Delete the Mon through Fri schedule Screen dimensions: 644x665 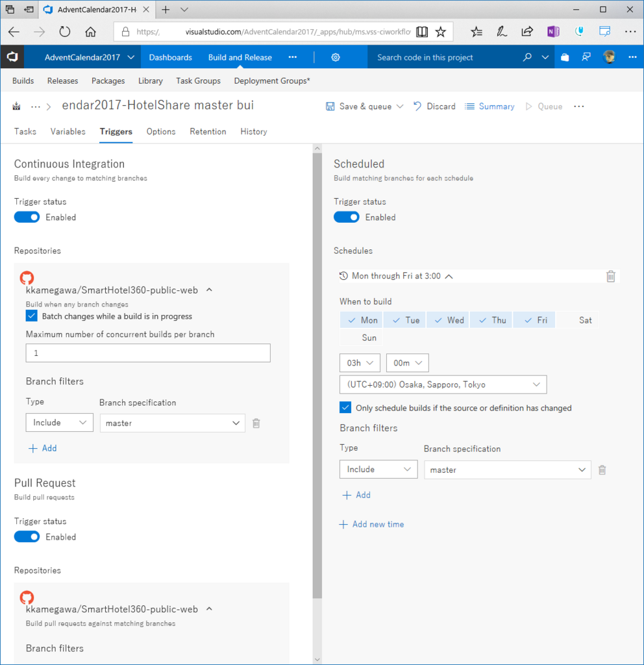click(x=610, y=276)
